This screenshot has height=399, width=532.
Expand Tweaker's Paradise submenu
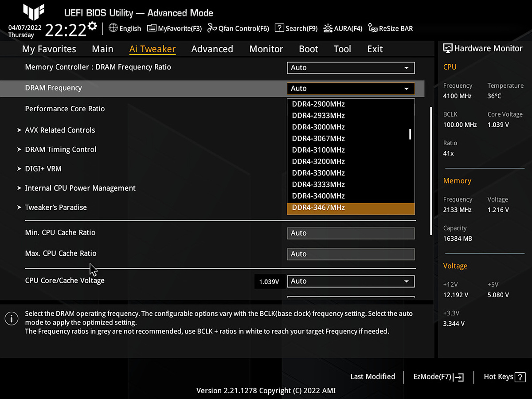click(56, 207)
